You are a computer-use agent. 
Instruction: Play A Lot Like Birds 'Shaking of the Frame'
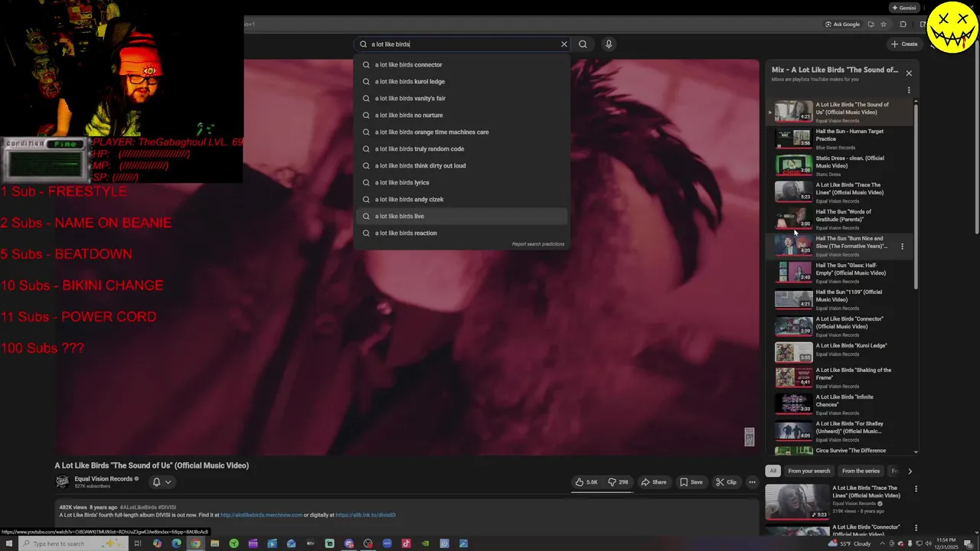coord(838,377)
